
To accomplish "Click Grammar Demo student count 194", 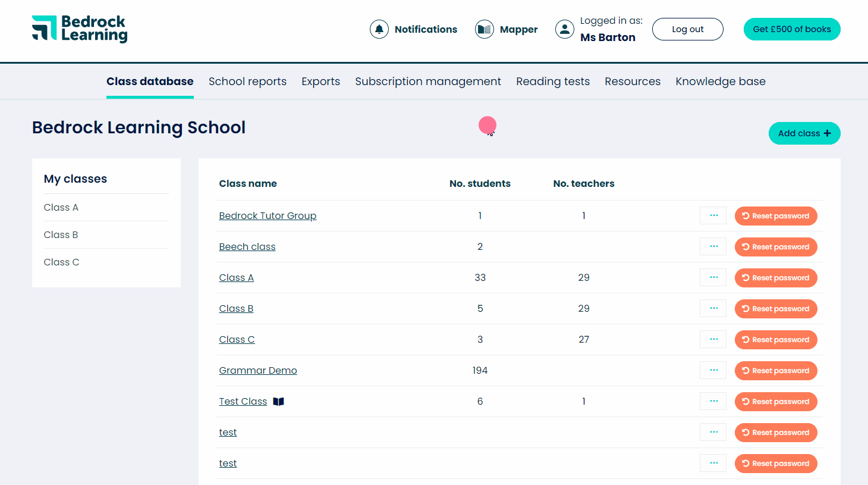I will tap(480, 370).
